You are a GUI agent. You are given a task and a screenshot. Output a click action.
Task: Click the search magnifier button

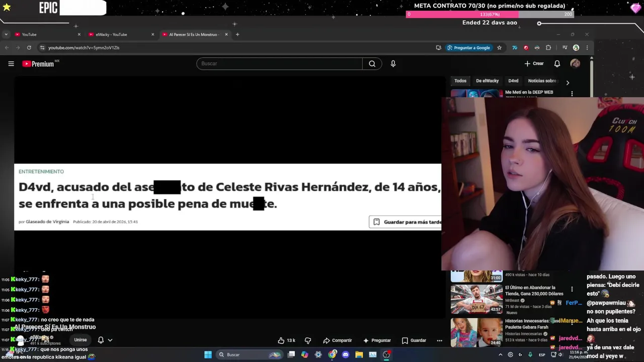[372, 64]
